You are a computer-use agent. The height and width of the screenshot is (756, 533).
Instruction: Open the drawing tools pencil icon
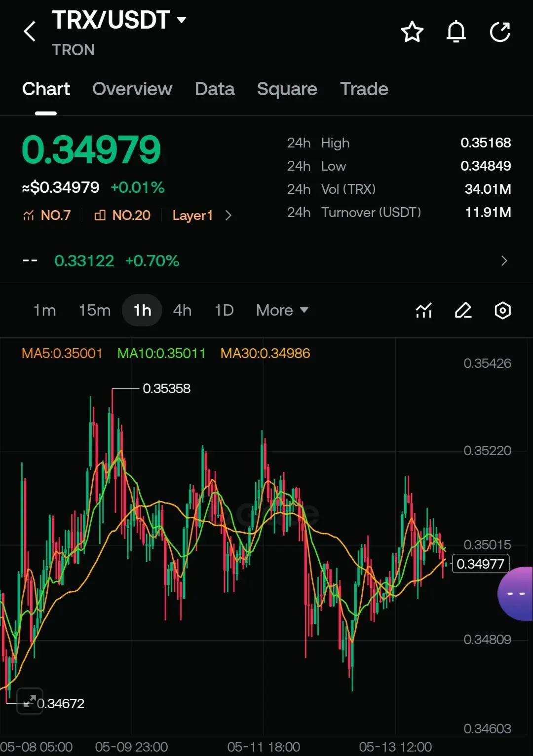pos(463,310)
